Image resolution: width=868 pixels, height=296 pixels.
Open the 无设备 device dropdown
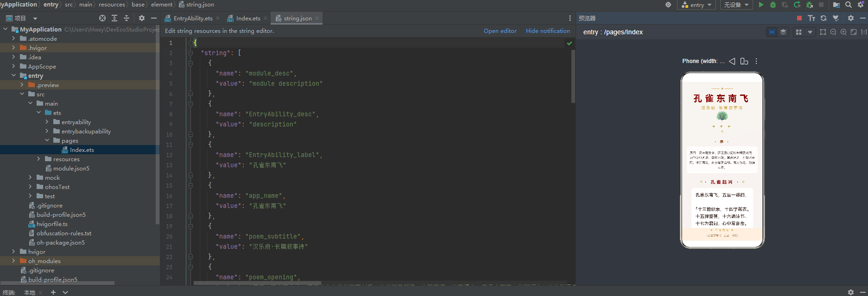click(x=736, y=5)
